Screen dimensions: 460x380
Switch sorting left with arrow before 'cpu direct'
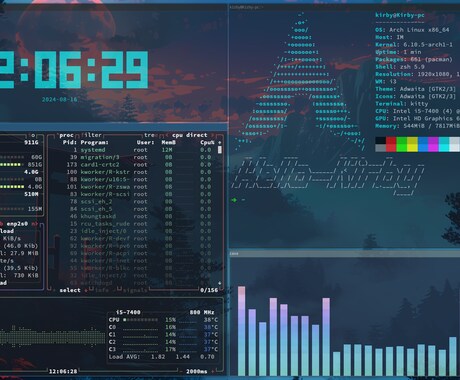(x=167, y=135)
